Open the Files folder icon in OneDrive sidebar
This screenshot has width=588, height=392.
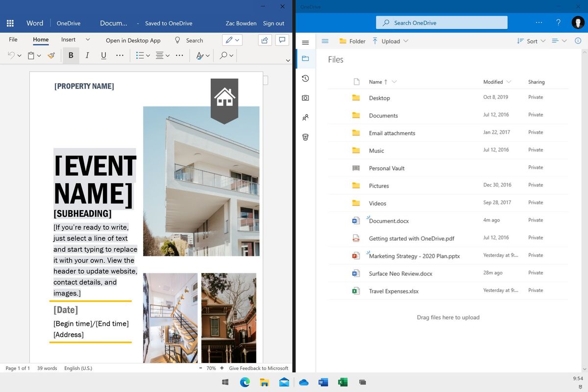coord(305,59)
